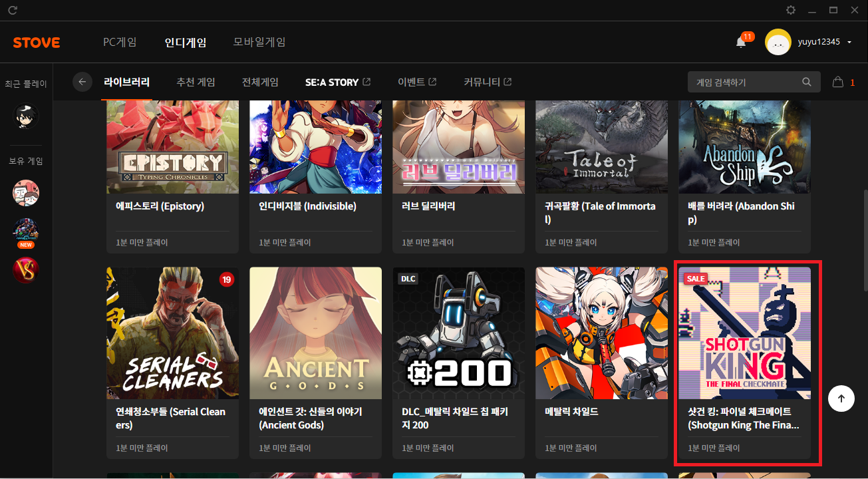Click the back arrow button
The width and height of the screenshot is (868, 479).
[x=82, y=82]
